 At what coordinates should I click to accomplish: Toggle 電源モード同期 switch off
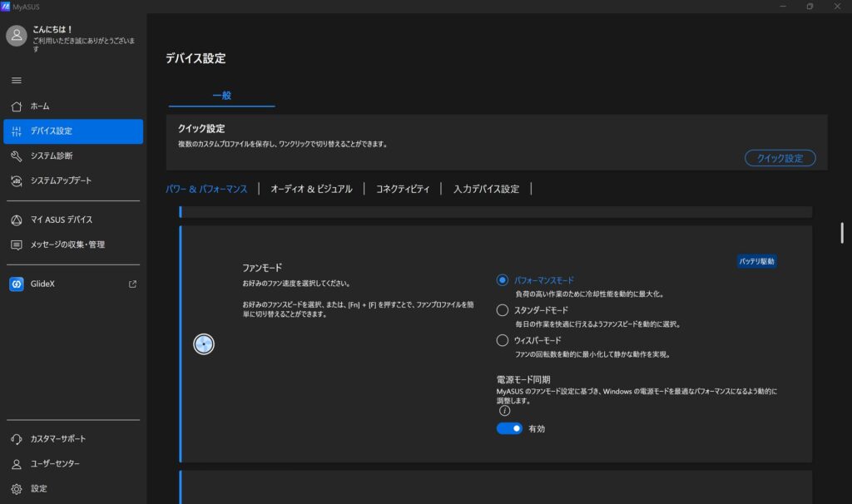click(509, 428)
